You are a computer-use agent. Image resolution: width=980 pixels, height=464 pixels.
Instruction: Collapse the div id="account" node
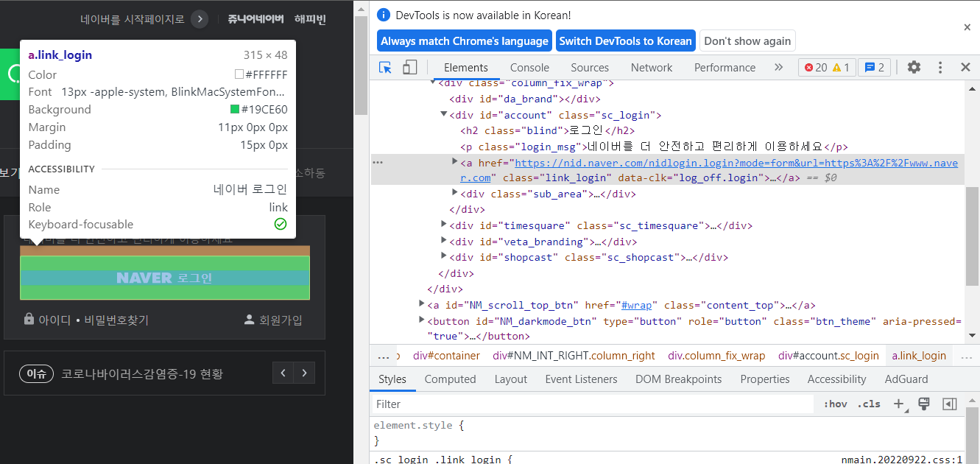tap(444, 114)
